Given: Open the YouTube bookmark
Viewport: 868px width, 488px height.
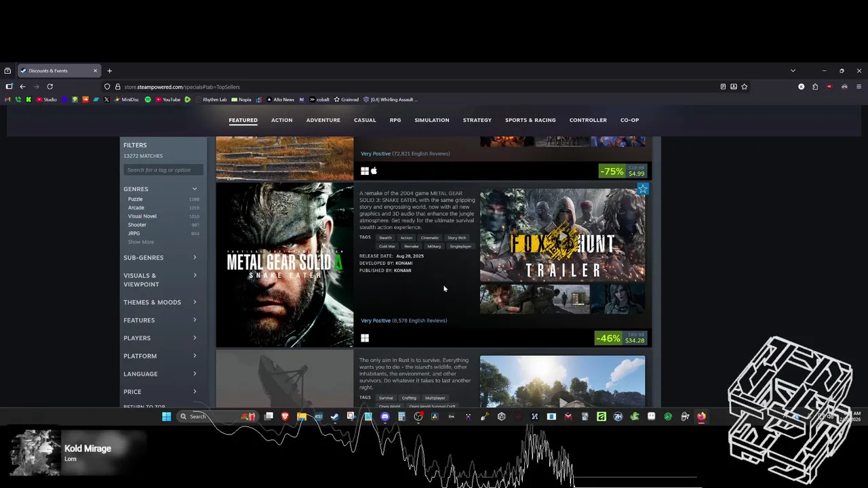Looking at the screenshot, I should pyautogui.click(x=167, y=100).
